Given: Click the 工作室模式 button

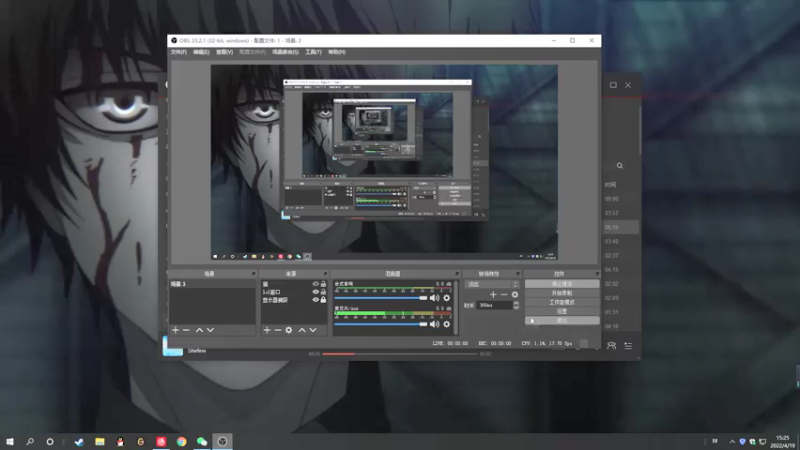Looking at the screenshot, I should (562, 302).
